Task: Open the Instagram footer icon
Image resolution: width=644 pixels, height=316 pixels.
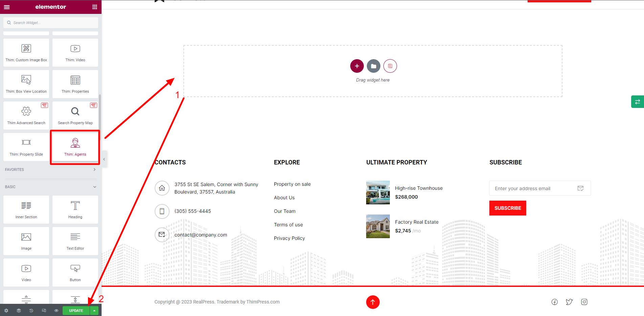Action: click(584, 302)
